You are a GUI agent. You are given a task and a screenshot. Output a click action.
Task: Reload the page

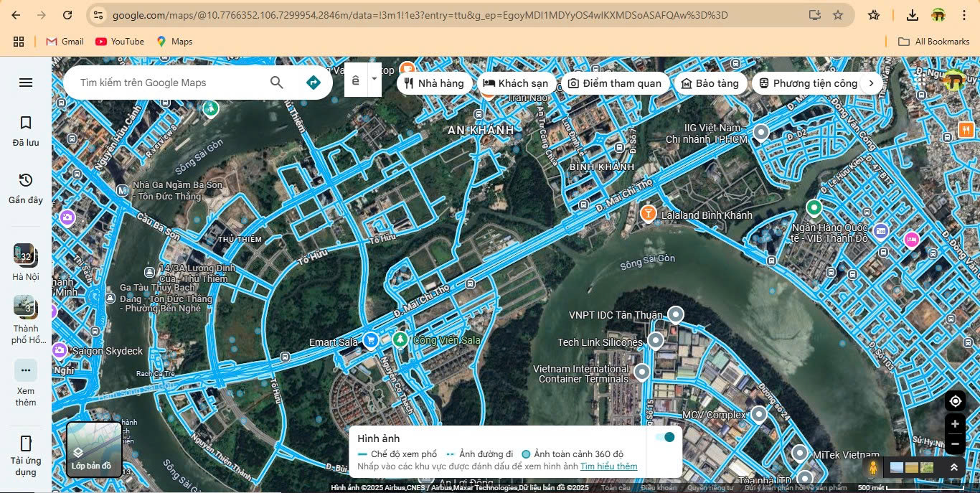67,15
